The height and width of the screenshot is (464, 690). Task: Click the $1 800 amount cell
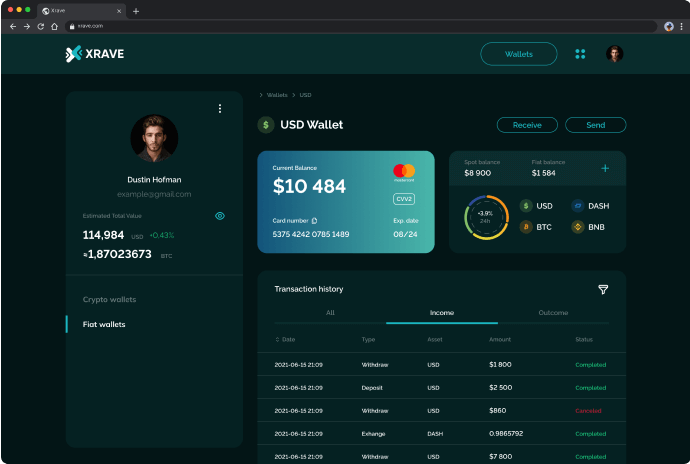[500, 365]
